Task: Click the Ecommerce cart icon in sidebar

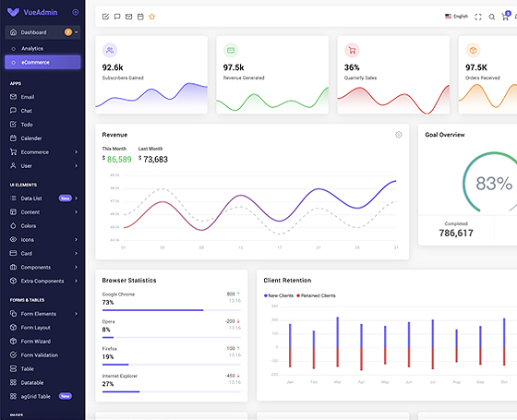Action: click(13, 152)
